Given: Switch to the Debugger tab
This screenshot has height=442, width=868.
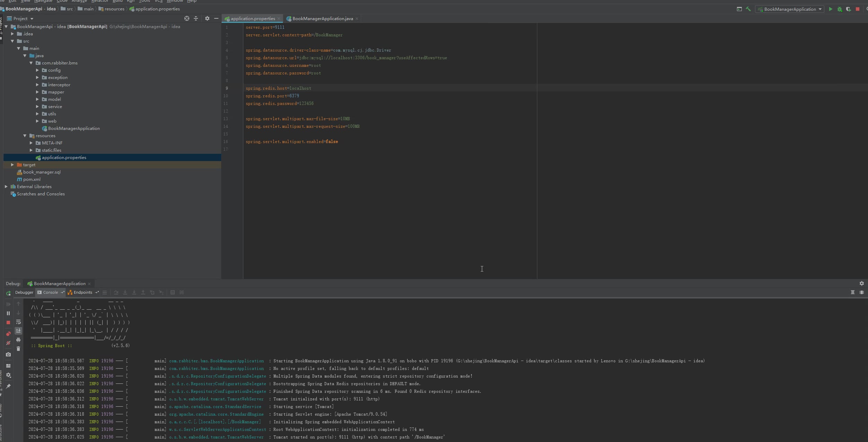Looking at the screenshot, I should (x=24, y=292).
